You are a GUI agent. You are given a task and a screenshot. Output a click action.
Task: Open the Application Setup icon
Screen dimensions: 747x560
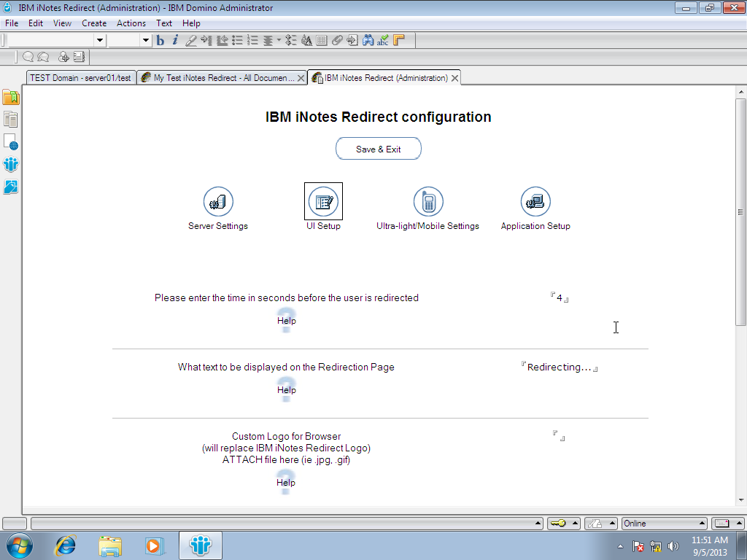tap(535, 201)
